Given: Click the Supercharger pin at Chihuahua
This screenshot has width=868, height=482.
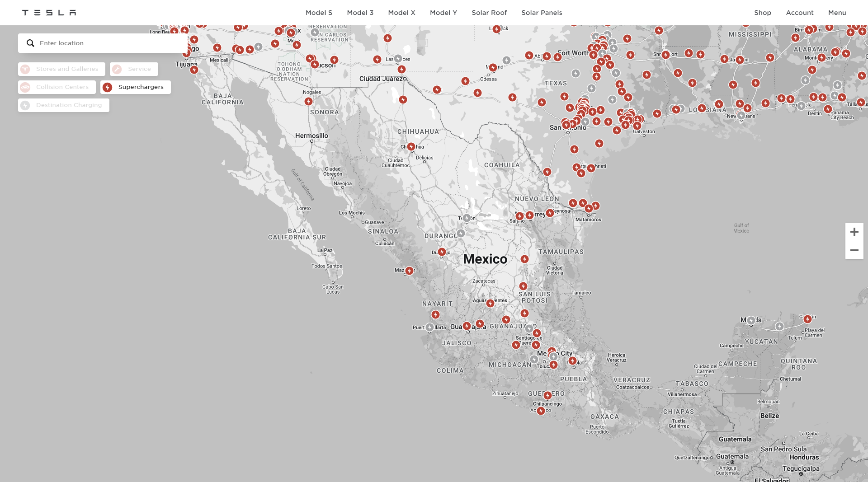Looking at the screenshot, I should (411, 147).
